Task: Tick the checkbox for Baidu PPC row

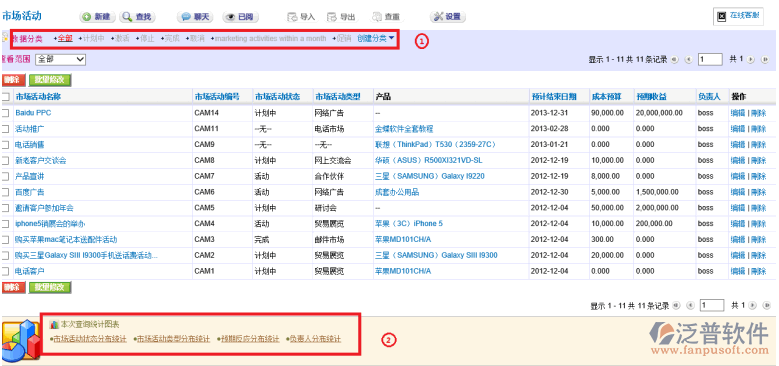Action: point(6,113)
